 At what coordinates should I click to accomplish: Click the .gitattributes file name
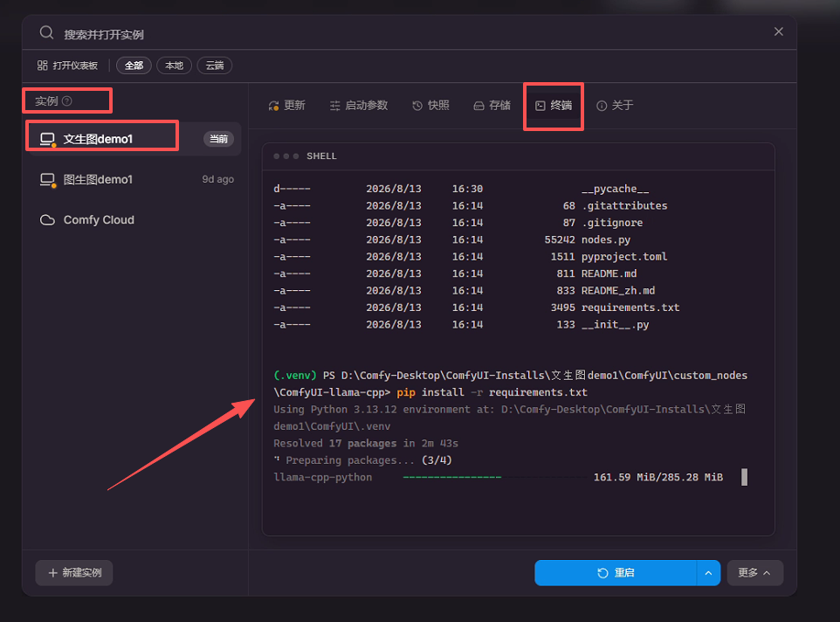coord(624,205)
